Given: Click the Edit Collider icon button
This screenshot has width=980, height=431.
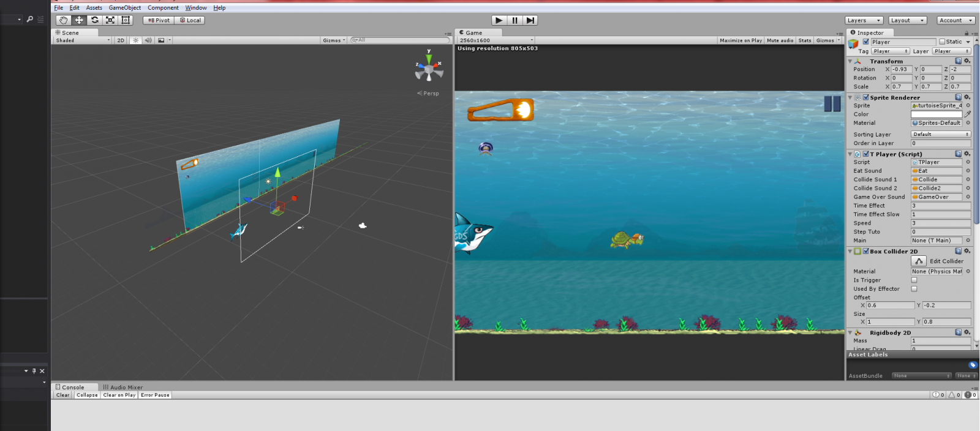Looking at the screenshot, I should pos(919,261).
